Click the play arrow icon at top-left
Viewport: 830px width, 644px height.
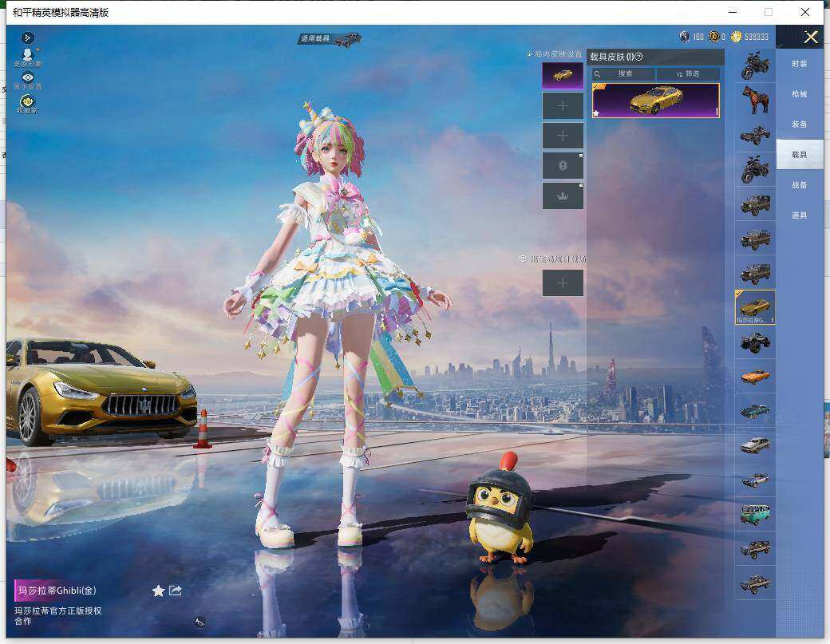pyautogui.click(x=27, y=38)
